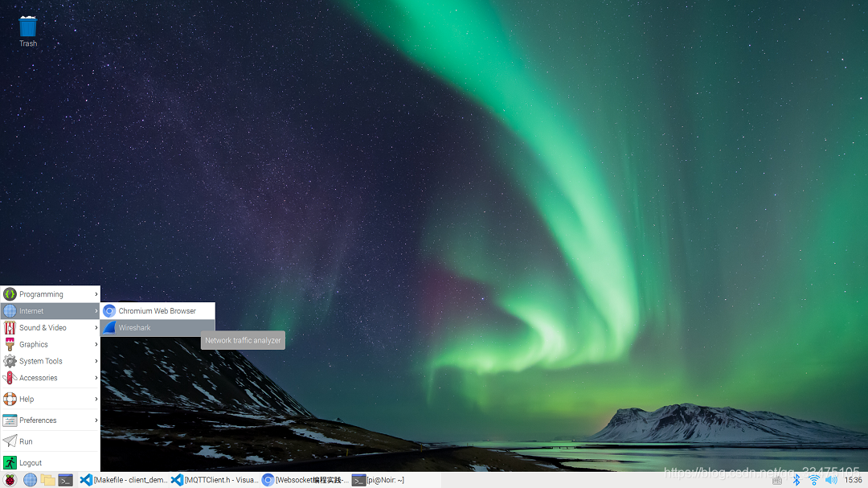Expand the Programming submenu
Image resolution: width=868 pixels, height=488 pixels.
click(51, 294)
